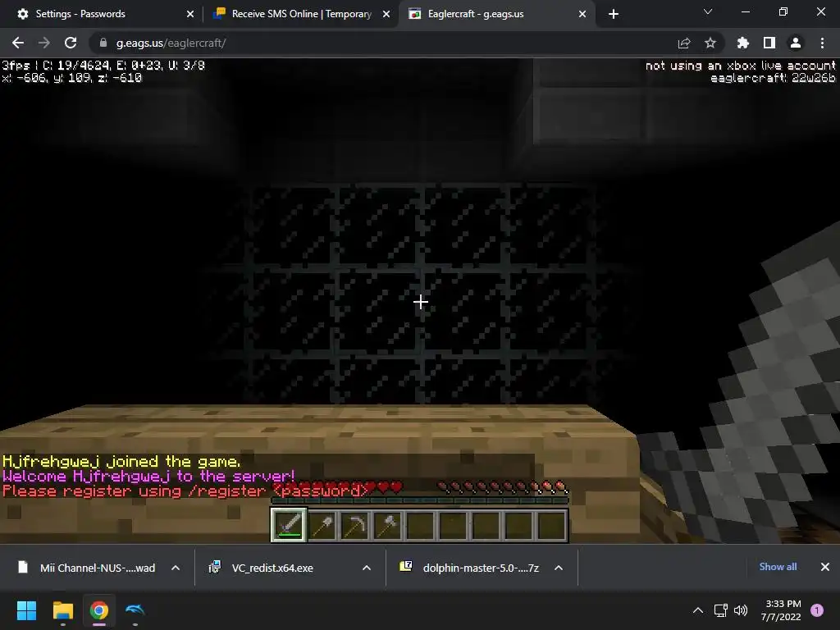Open the volume speaker tray icon
This screenshot has width=840, height=630.
pos(741,610)
